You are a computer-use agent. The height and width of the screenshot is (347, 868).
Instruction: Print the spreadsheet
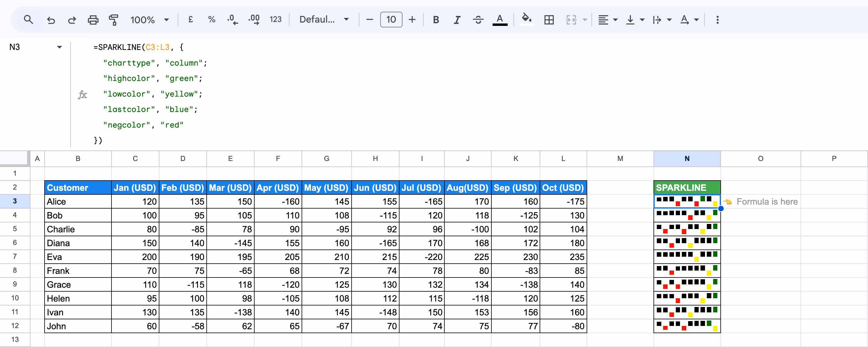[x=93, y=20]
